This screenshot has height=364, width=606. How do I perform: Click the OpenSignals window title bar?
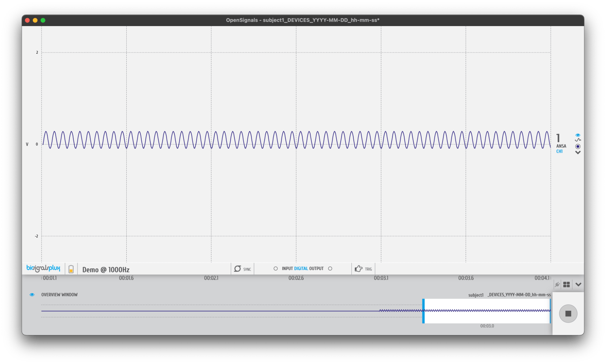point(303,20)
